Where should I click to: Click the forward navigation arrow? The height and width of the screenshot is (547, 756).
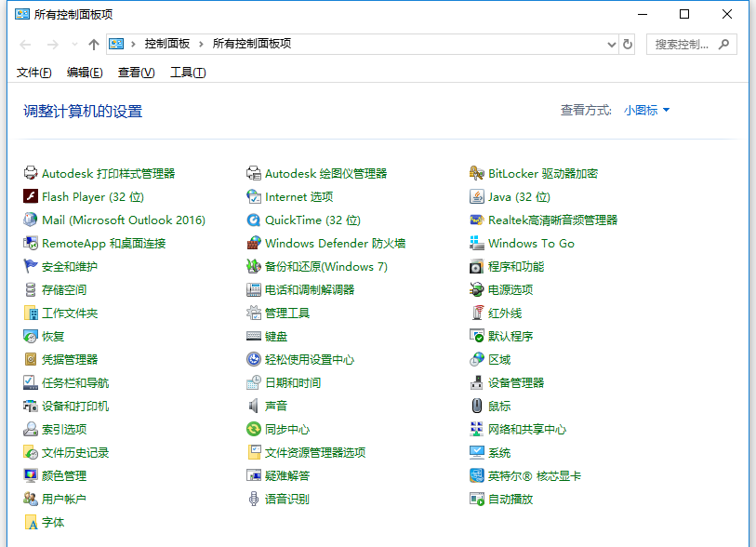[53, 45]
